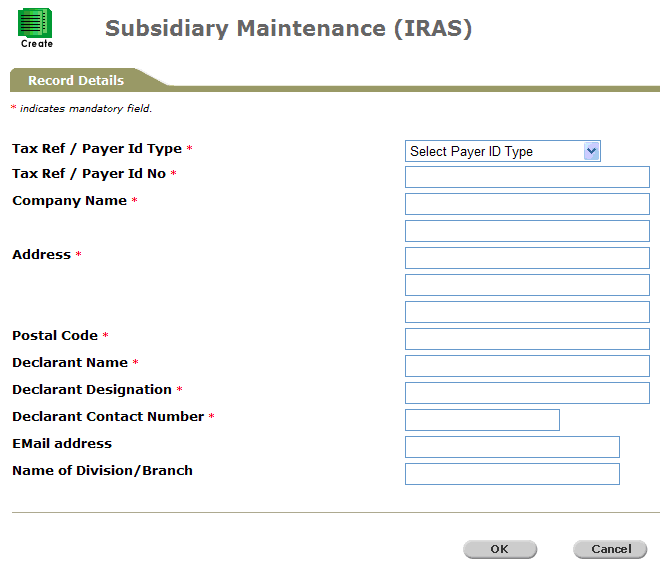Click the OK button
The width and height of the screenshot is (660, 567).
[500, 549]
